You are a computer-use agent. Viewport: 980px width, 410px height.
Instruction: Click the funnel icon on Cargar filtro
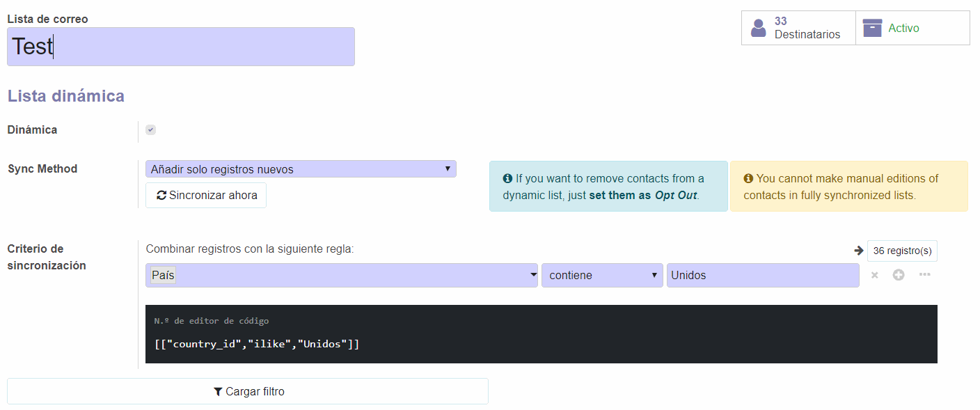pos(218,391)
